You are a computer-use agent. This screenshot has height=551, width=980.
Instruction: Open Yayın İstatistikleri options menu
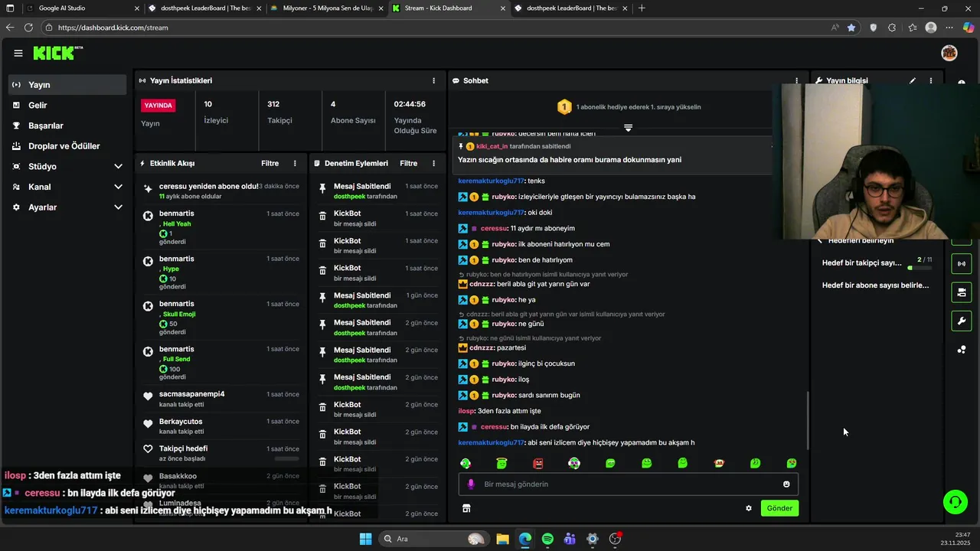(x=433, y=80)
